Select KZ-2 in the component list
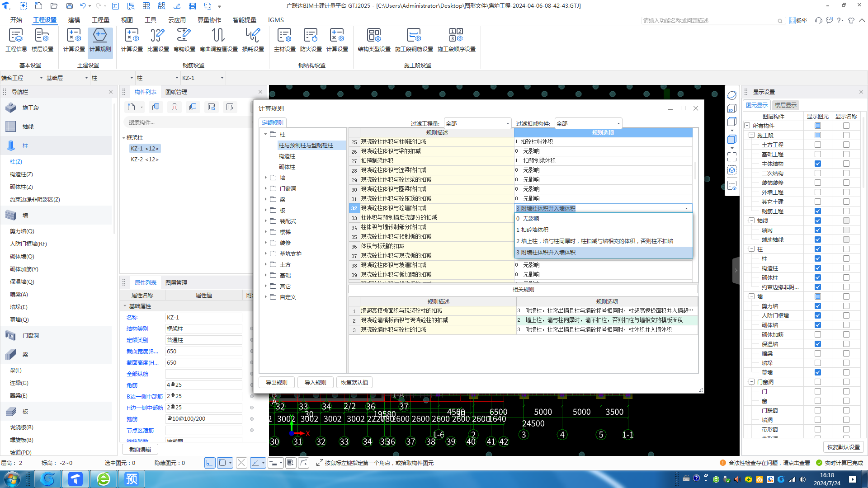This screenshot has width=868, height=488. [145, 159]
